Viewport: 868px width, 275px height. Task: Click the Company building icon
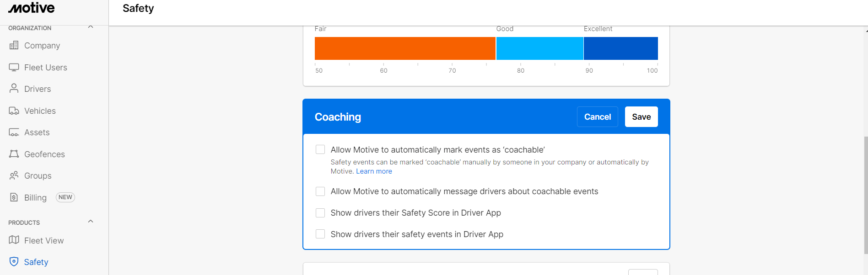coord(14,45)
